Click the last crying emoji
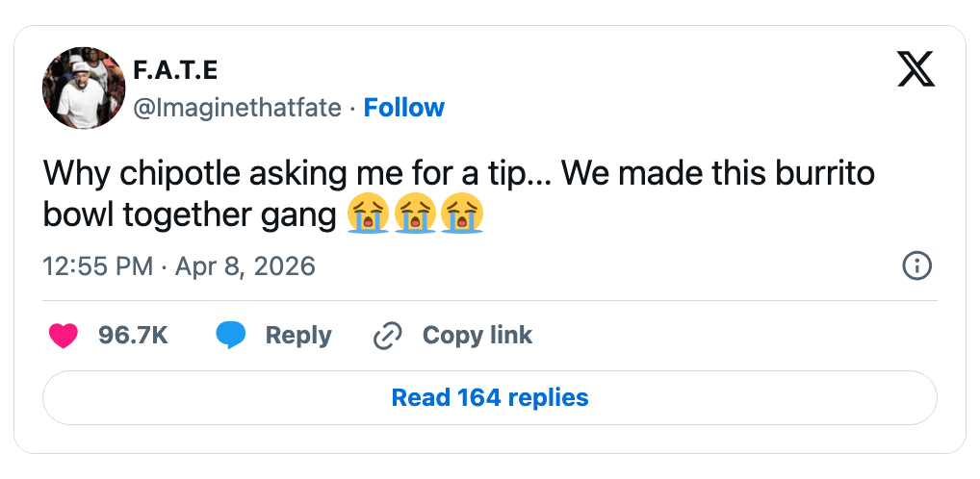Viewport: 980px width, 479px height. 461,214
